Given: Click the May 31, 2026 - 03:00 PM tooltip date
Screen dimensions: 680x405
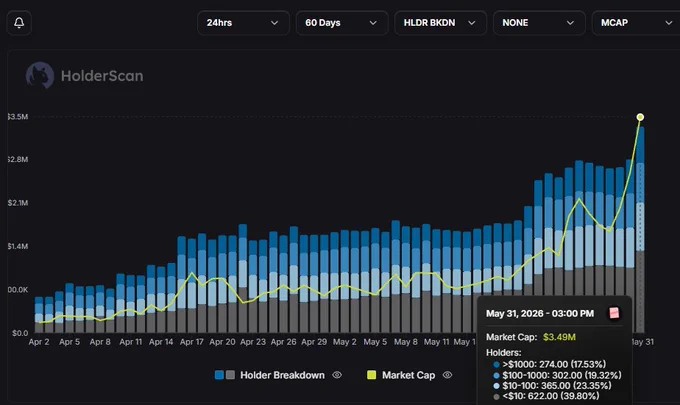Looking at the screenshot, I should pyautogui.click(x=540, y=314).
